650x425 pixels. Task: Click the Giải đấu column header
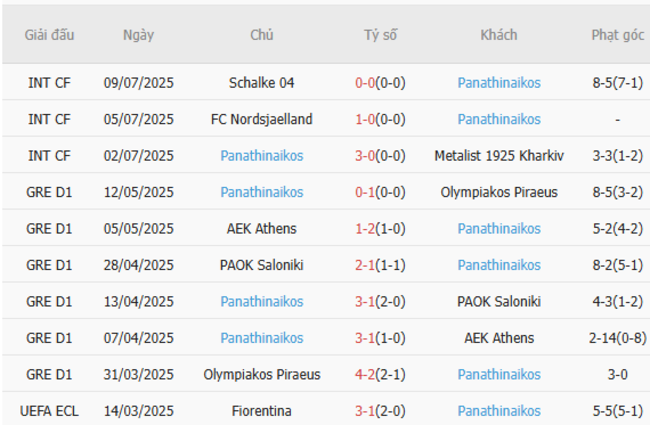coord(49,35)
